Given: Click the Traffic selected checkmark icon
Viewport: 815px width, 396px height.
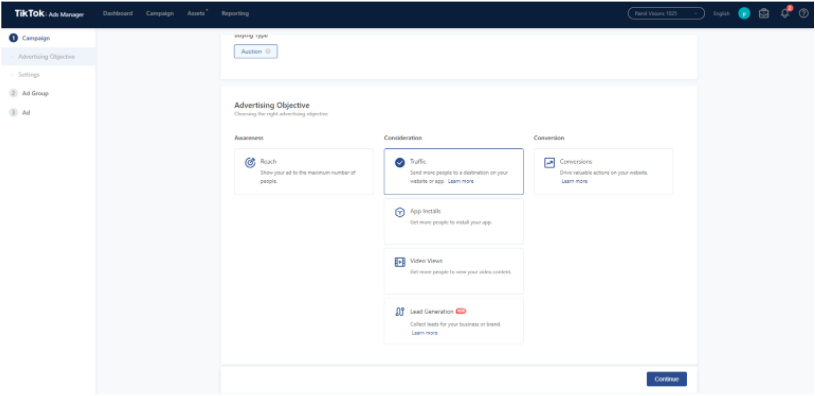Looking at the screenshot, I should (x=400, y=163).
